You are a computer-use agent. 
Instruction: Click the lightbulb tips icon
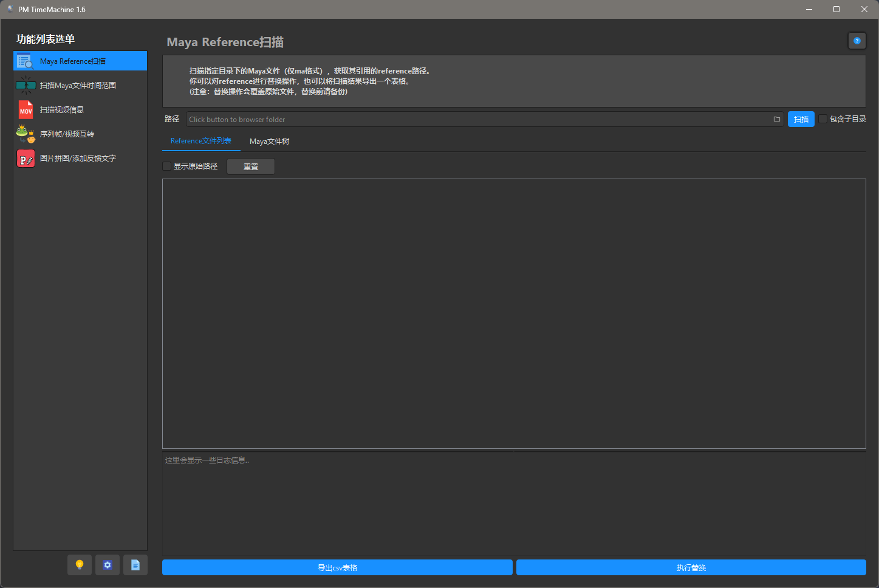click(x=80, y=565)
